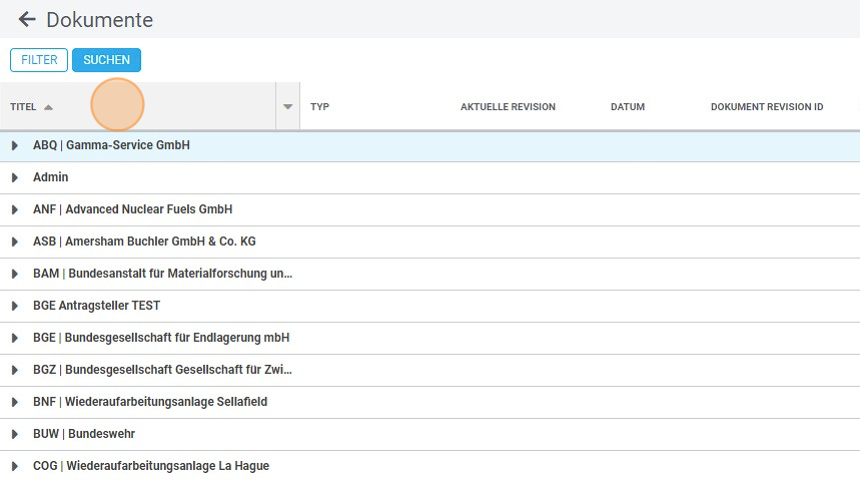Select BNF | Wiederaufarbeitungsanlage Sellafield text
Image resolution: width=860 pixels, height=481 pixels.
tap(150, 402)
